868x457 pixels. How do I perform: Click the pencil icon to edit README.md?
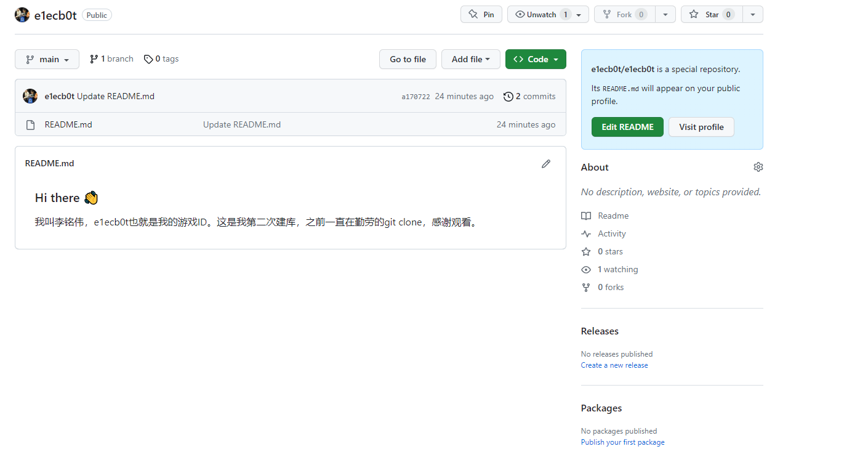[546, 164]
